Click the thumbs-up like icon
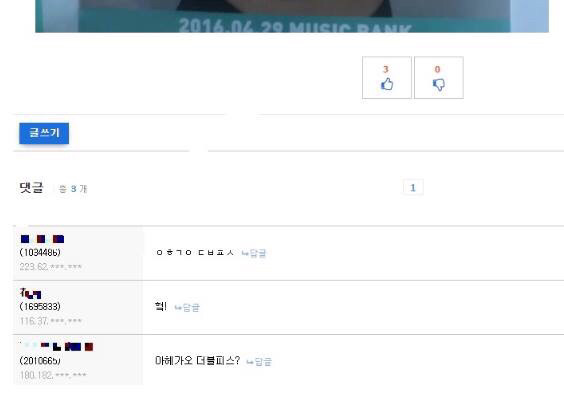Screen dimensions: 564x402 tap(387, 84)
